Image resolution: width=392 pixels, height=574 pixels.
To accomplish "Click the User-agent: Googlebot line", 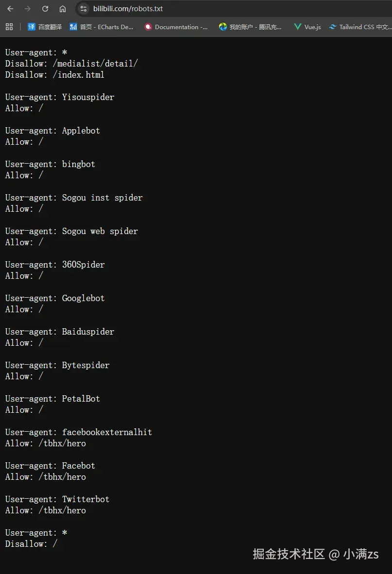I will 55,298.
